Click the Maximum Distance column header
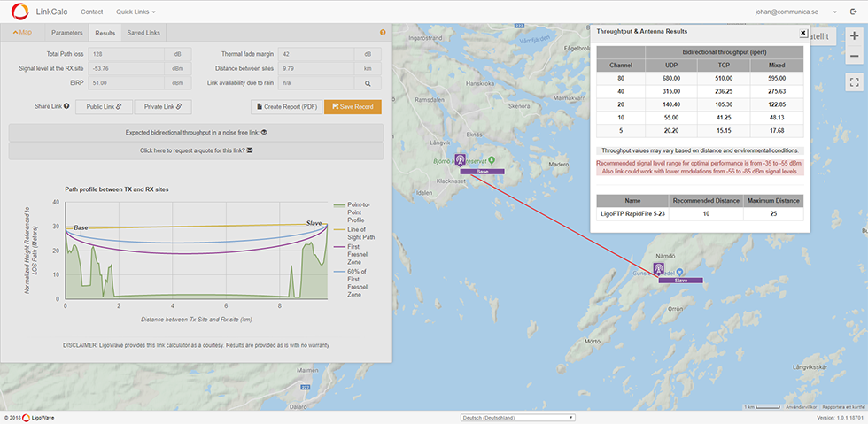The width and height of the screenshot is (868, 424). point(773,200)
